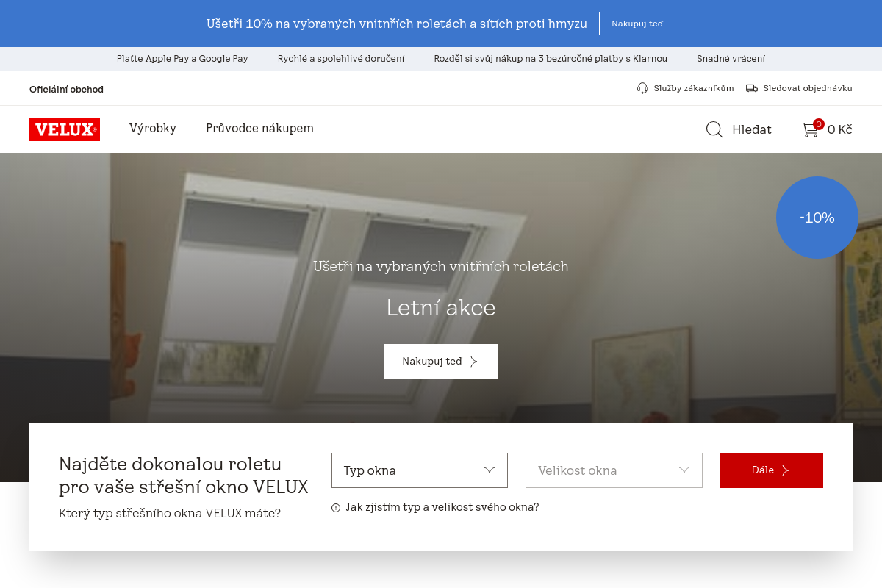Click the -10% discount badge
The image size is (882, 588).
[x=817, y=218]
